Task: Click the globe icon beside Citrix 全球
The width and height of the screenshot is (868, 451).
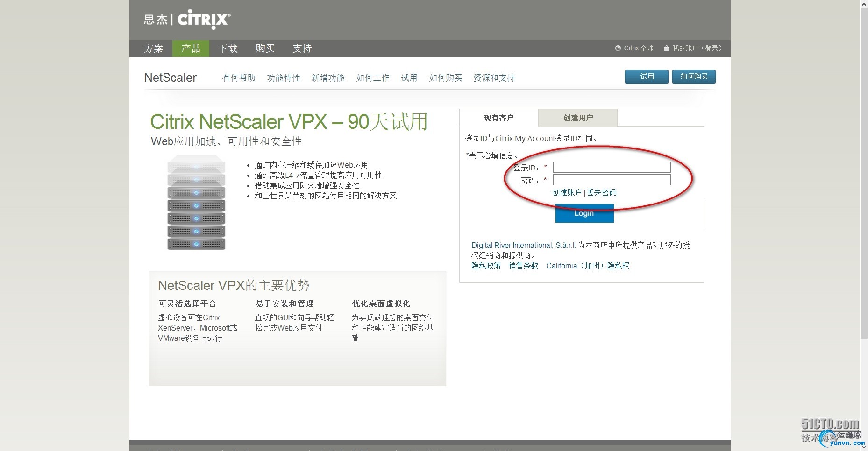Action: click(618, 49)
